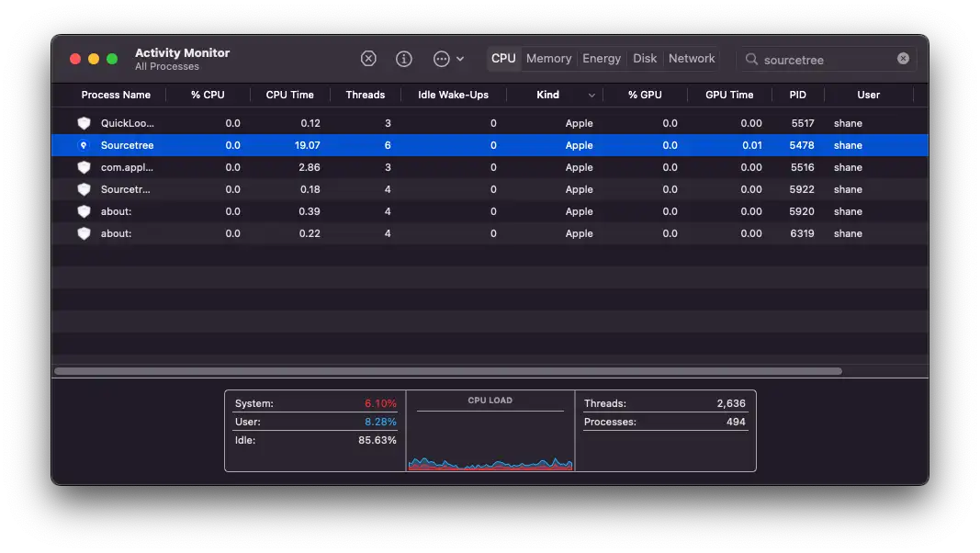Sort by Kind column header
Screen dimensions: 980x553
tap(547, 95)
